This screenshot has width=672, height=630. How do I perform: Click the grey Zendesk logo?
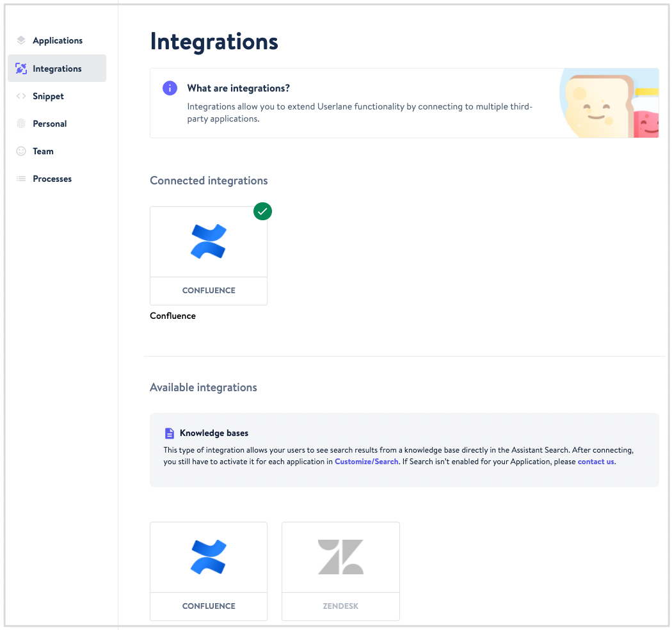(340, 557)
